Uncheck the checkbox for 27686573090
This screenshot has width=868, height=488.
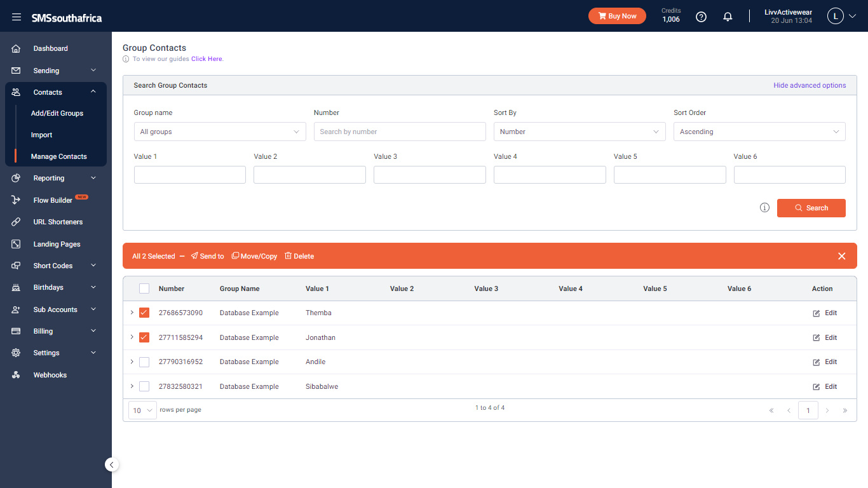144,313
